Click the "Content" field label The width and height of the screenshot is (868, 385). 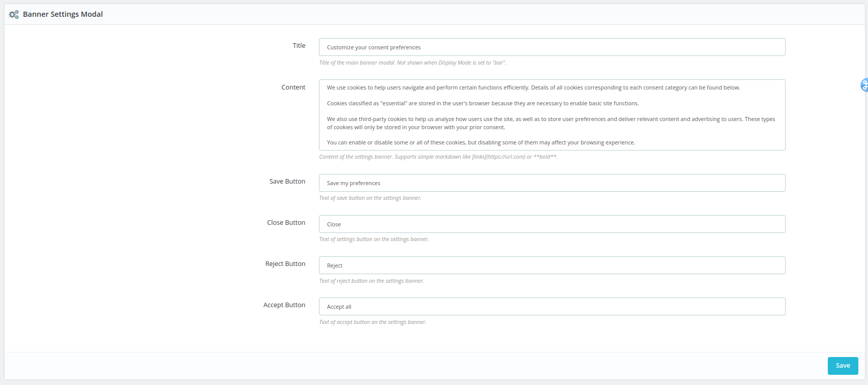pos(293,87)
